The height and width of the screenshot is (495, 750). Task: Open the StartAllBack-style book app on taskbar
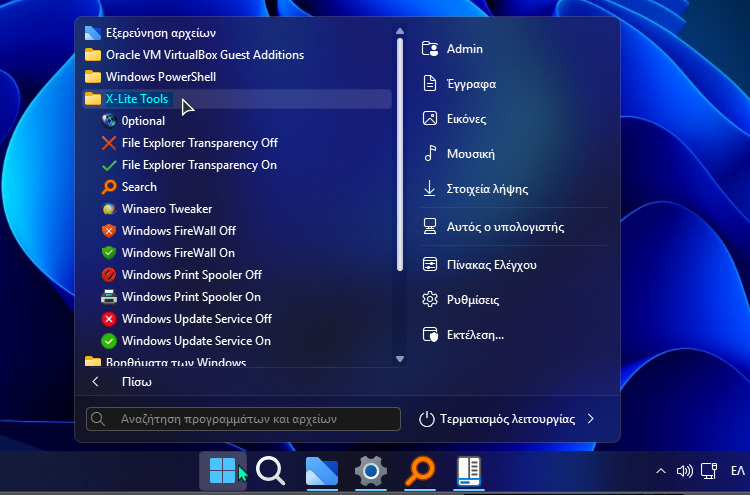(469, 471)
